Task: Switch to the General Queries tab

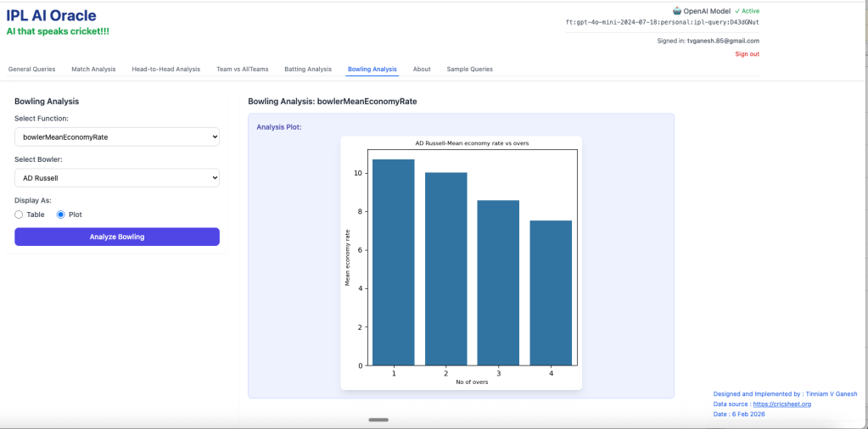Action: 31,69
